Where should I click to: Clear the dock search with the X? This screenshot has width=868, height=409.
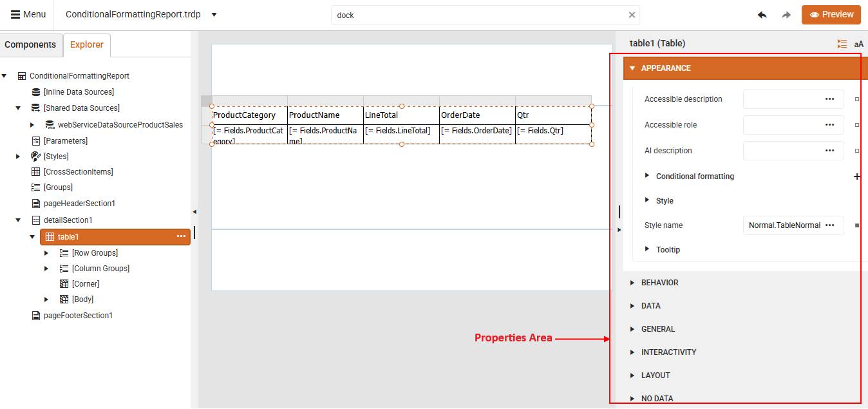tap(632, 14)
